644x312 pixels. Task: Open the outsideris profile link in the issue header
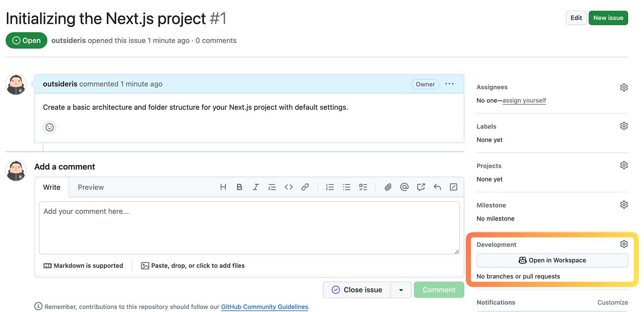click(69, 40)
